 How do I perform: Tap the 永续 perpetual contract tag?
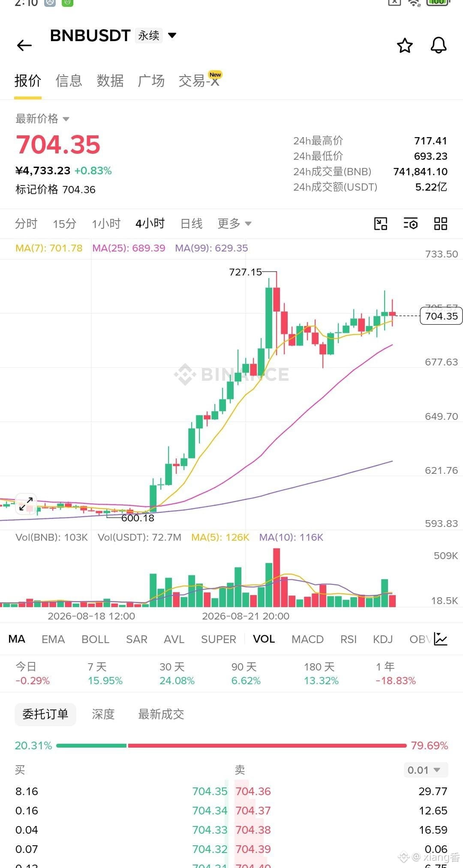[x=149, y=36]
